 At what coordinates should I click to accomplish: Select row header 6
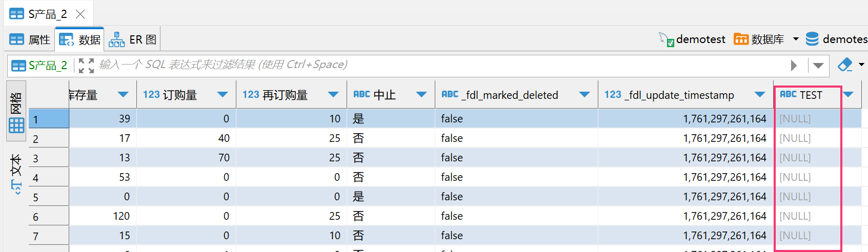point(49,216)
